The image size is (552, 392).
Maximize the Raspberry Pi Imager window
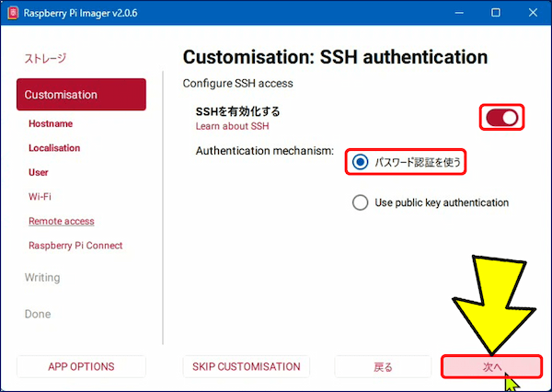[496, 13]
